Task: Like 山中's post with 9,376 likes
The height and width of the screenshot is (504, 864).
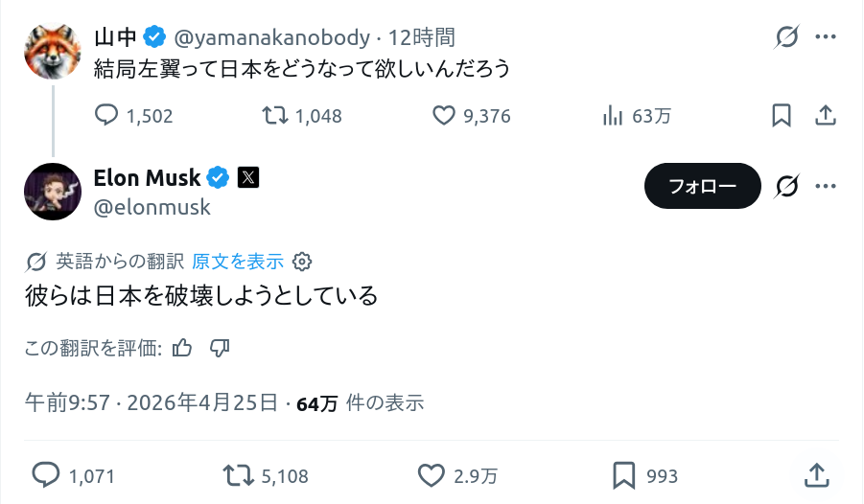Action: pos(443,116)
